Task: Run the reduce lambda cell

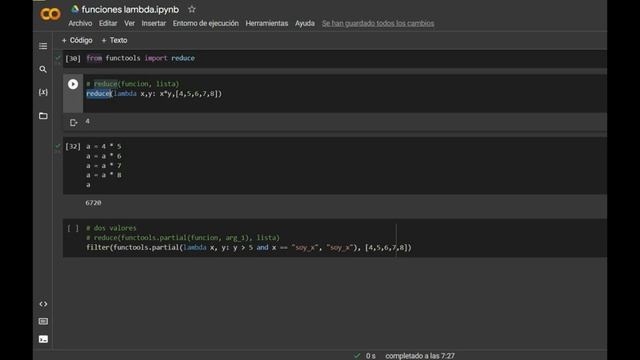Action: (73, 84)
